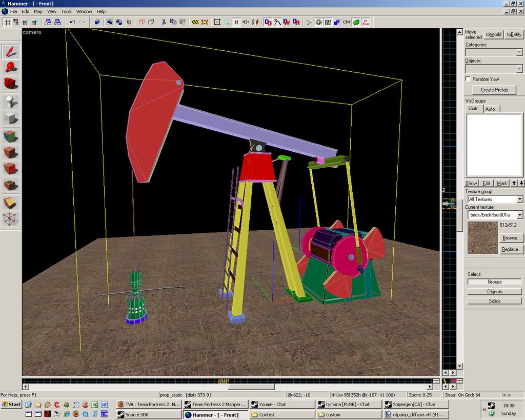Click the Ungroup selection icon
This screenshot has width=525, height=420.
click(x=119, y=23)
